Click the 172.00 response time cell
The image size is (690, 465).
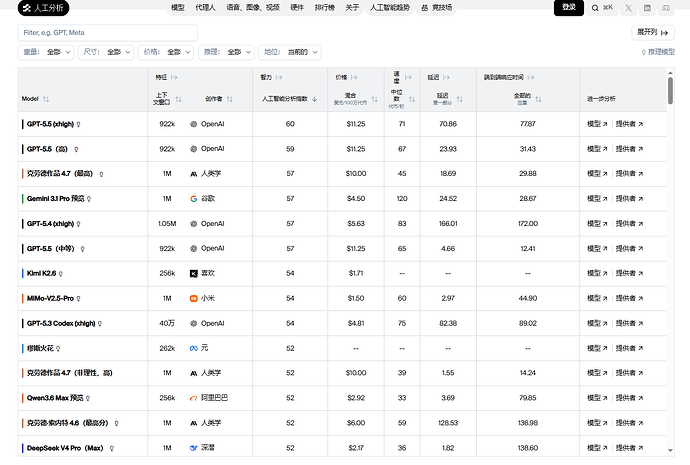click(x=528, y=224)
